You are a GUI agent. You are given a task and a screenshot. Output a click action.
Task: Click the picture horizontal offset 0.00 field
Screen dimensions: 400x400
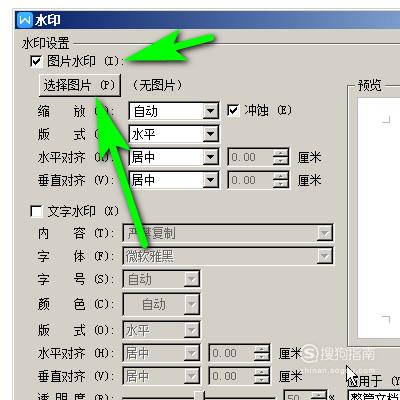pos(250,157)
